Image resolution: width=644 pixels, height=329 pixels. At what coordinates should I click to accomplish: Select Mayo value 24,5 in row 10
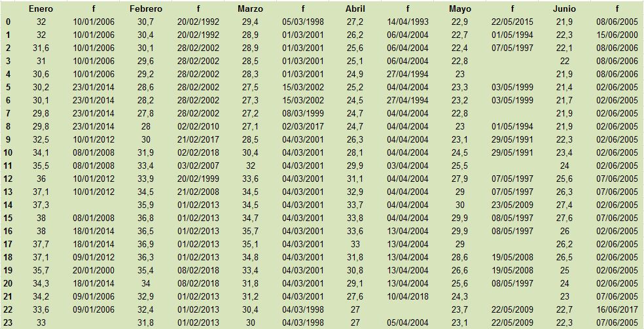point(460,152)
